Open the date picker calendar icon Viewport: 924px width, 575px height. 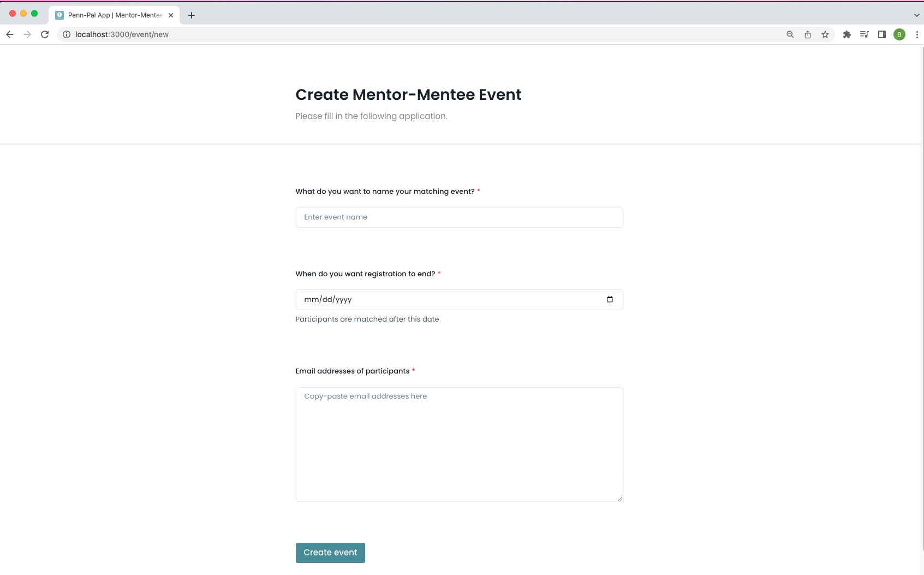point(610,299)
